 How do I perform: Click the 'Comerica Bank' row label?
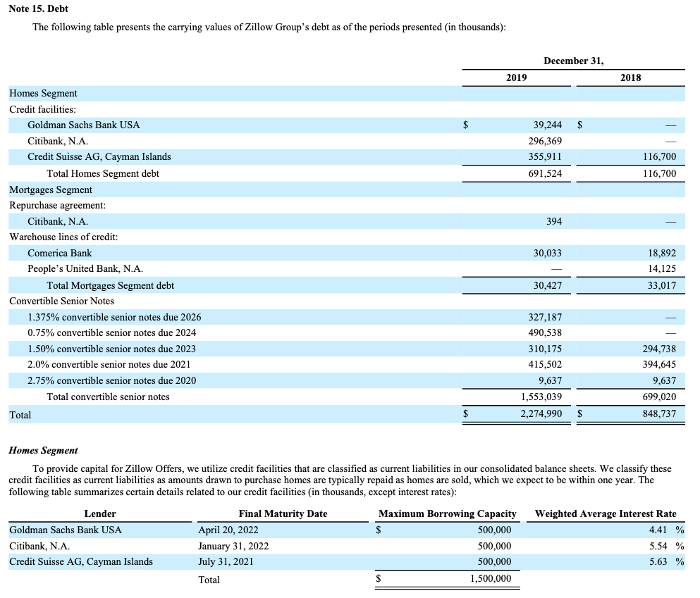[x=59, y=253]
